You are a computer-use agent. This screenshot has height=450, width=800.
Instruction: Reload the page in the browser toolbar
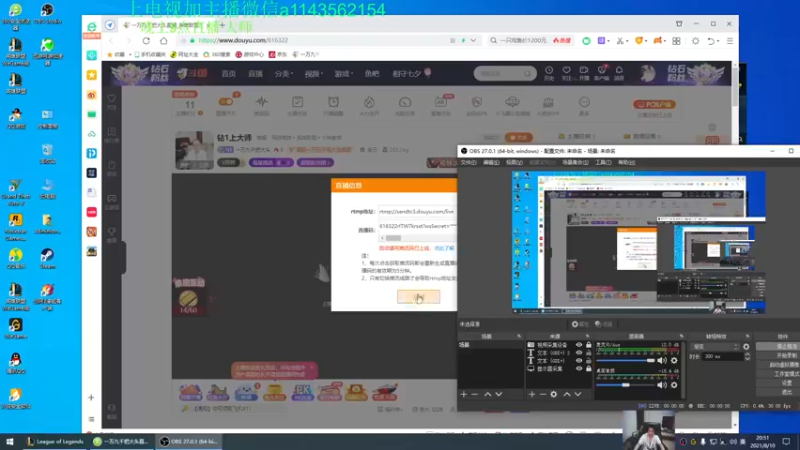click(x=146, y=40)
